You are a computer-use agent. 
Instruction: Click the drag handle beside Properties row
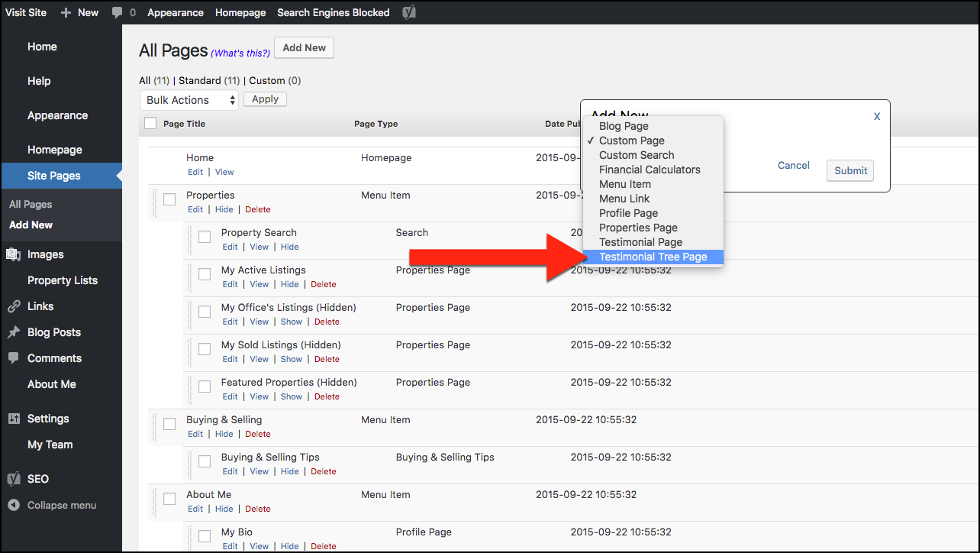pos(153,202)
